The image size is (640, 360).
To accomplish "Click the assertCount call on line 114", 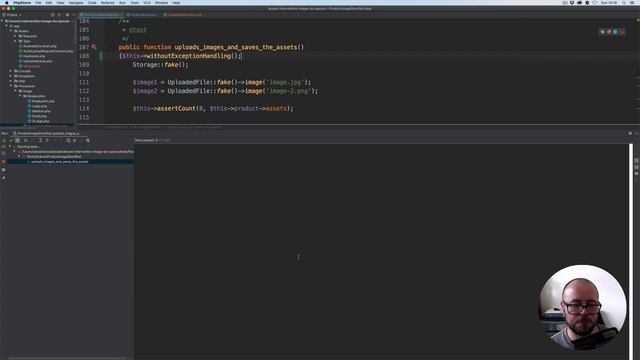I will pos(176,108).
